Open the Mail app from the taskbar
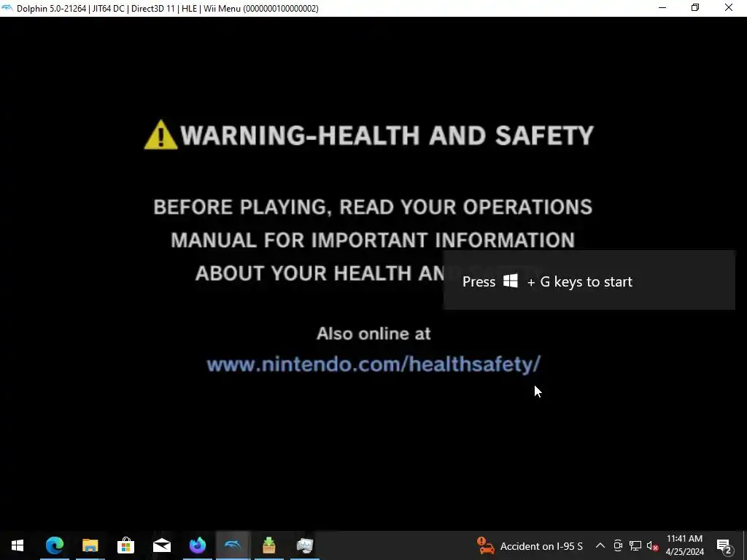This screenshot has width=747, height=560. pos(161,545)
